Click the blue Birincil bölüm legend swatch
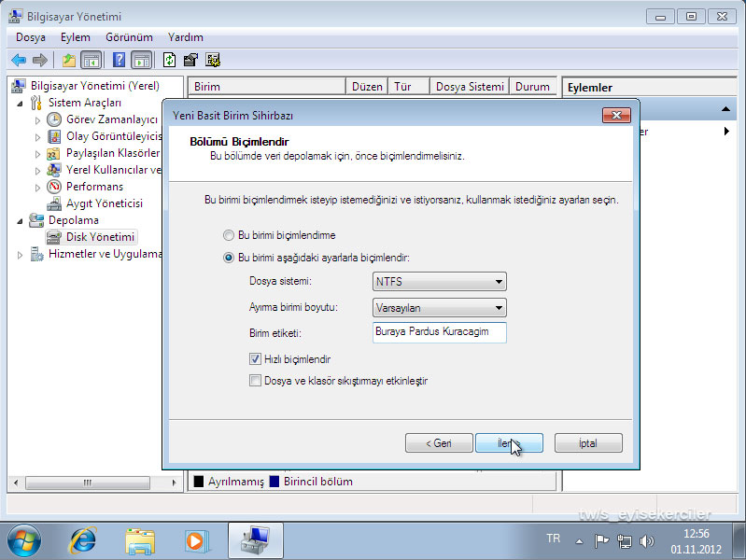Image resolution: width=746 pixels, height=560 pixels. 274,482
